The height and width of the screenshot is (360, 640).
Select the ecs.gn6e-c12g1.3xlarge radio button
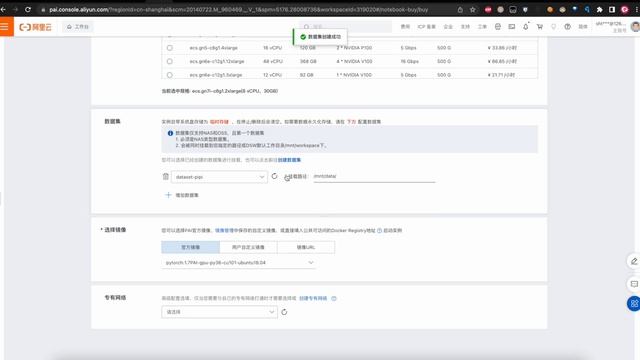pos(170,75)
